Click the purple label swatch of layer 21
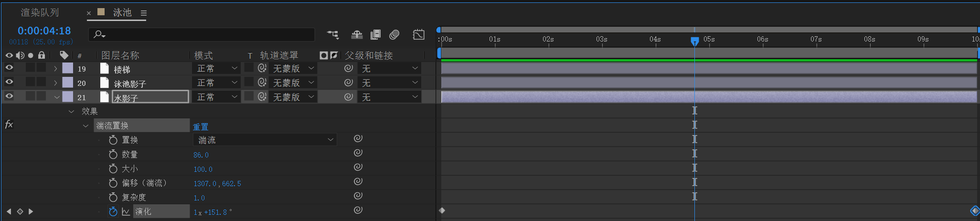 [x=68, y=97]
